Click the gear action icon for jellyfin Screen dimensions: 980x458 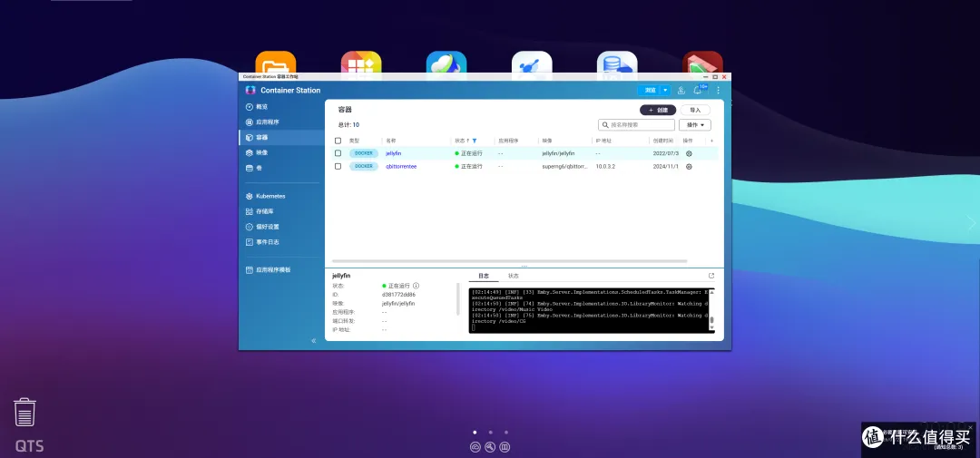(689, 154)
